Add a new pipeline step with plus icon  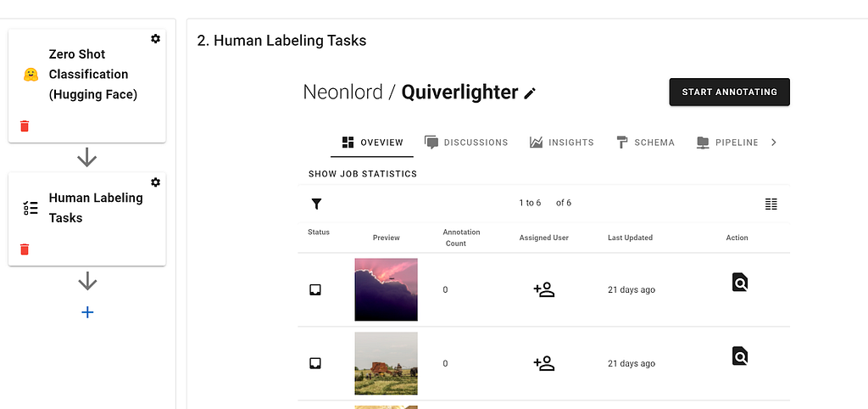87,312
